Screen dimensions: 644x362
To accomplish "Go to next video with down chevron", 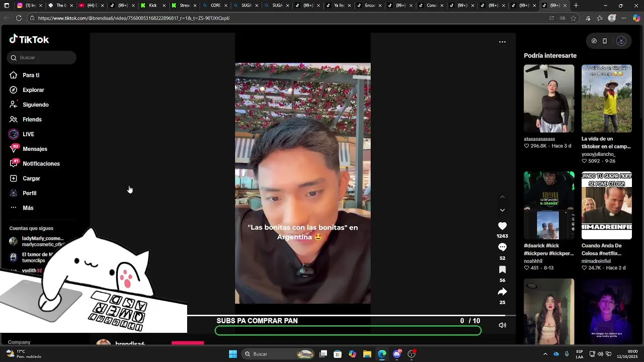I will pyautogui.click(x=502, y=210).
